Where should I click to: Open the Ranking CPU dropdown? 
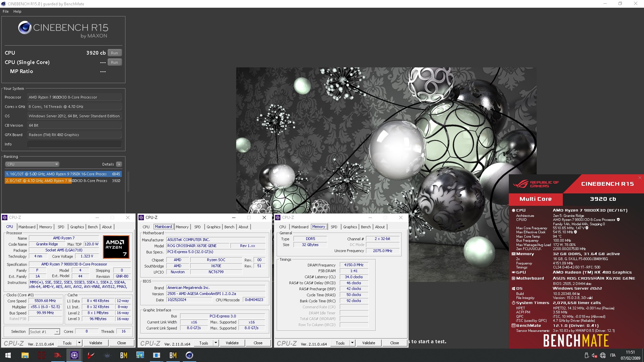tap(32, 164)
